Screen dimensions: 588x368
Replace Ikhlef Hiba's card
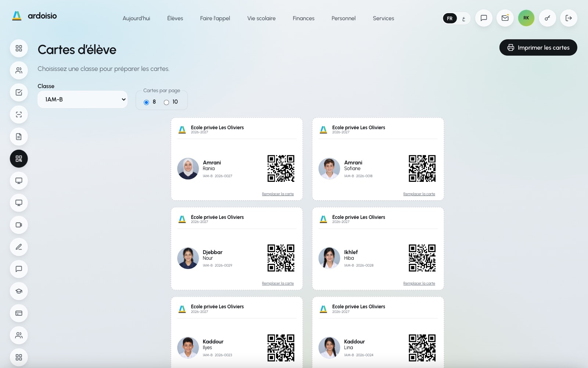419,283
